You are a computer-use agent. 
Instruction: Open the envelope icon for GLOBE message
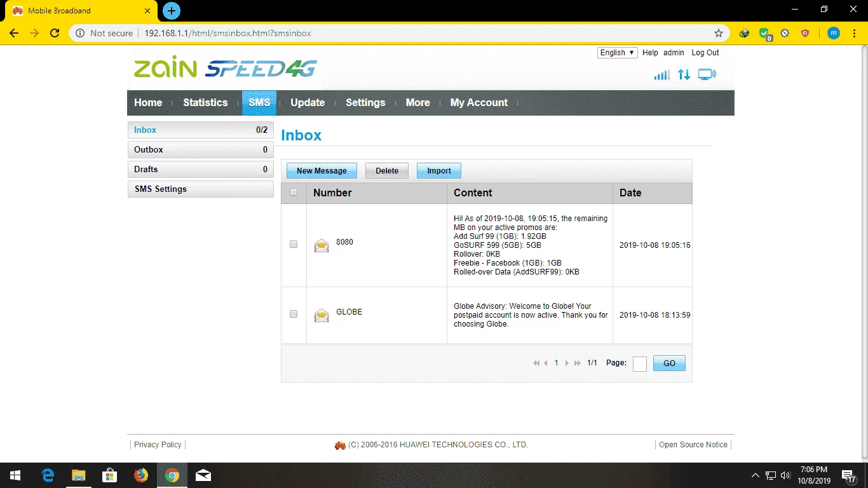coord(322,315)
